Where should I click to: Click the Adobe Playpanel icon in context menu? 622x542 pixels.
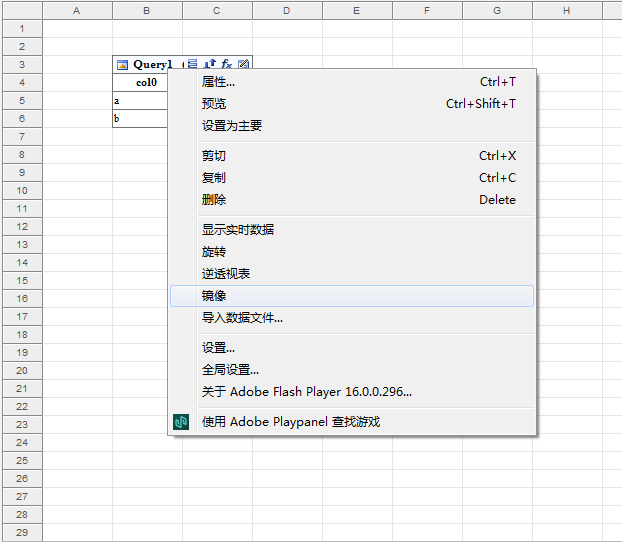(x=181, y=422)
